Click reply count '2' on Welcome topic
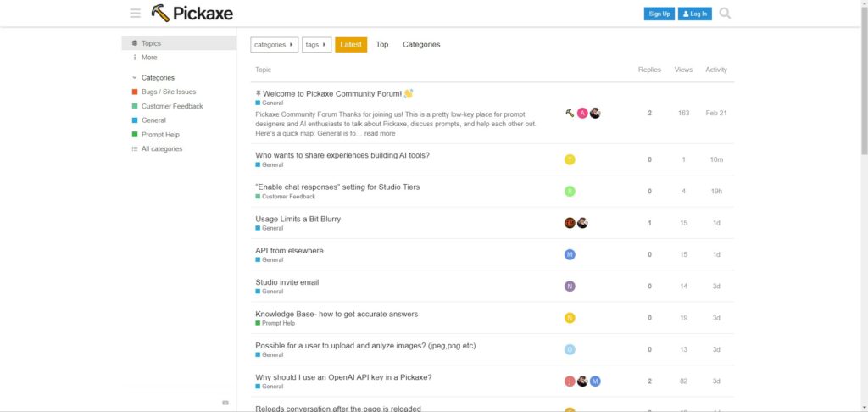Image resolution: width=868 pixels, height=412 pixels. [x=649, y=113]
